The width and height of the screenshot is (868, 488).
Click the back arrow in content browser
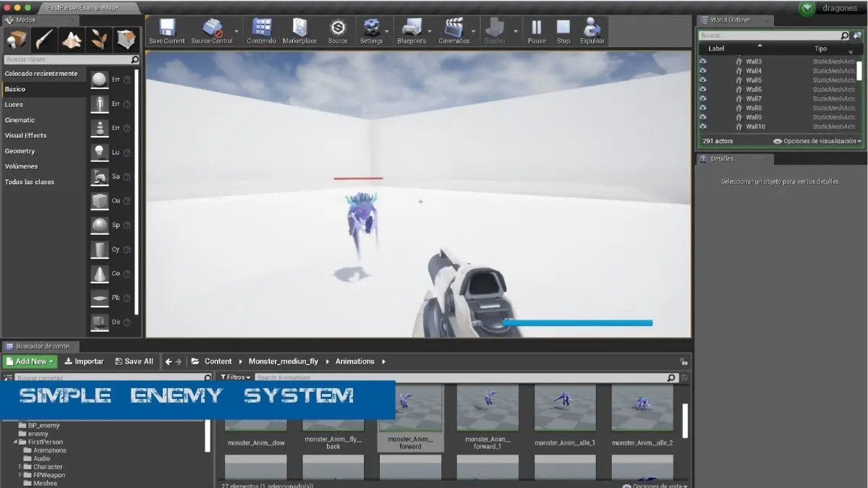[168, 361]
